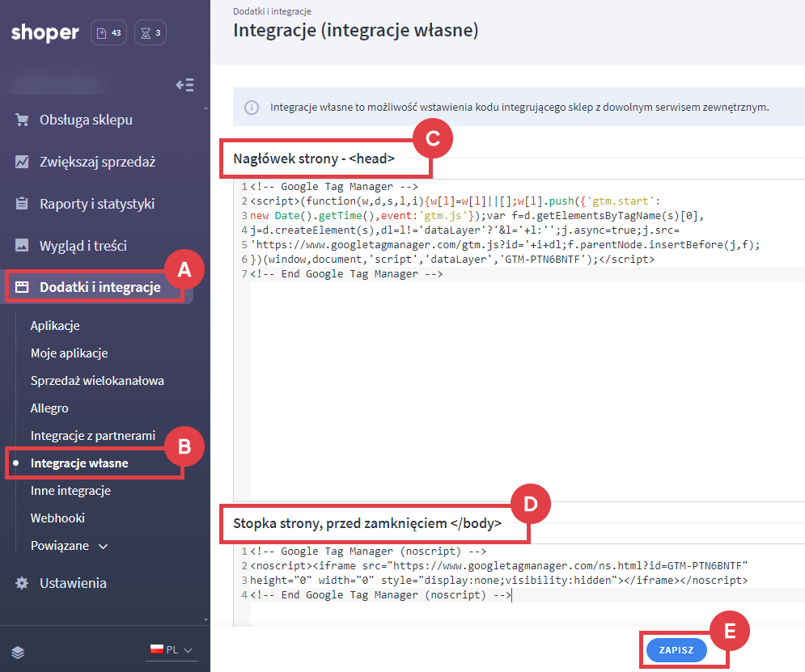
Task: Click the line starting 'j=d.createElement(s)'
Action: tap(464, 230)
